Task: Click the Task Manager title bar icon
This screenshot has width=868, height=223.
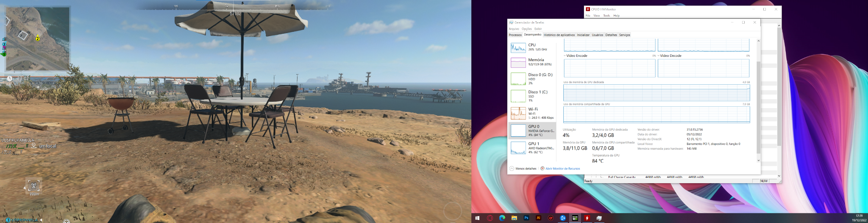Action: [x=511, y=22]
